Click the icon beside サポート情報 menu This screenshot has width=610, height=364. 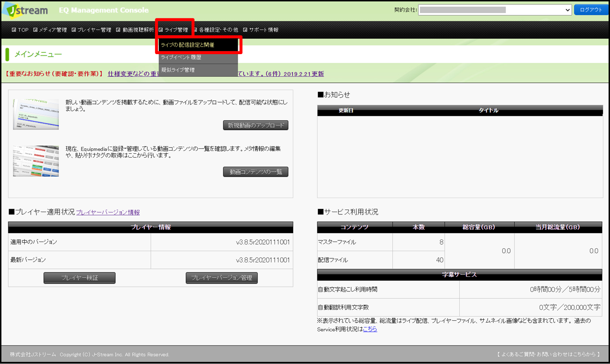click(245, 30)
